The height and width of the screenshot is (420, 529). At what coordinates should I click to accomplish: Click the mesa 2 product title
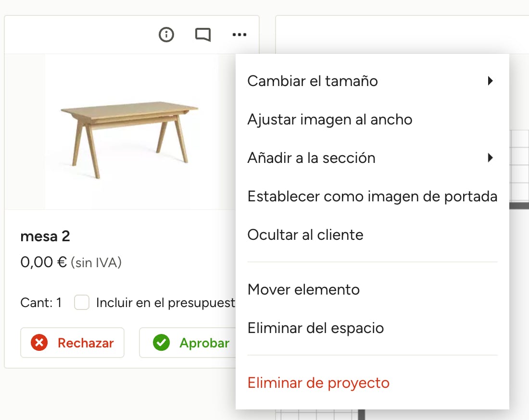tap(45, 236)
